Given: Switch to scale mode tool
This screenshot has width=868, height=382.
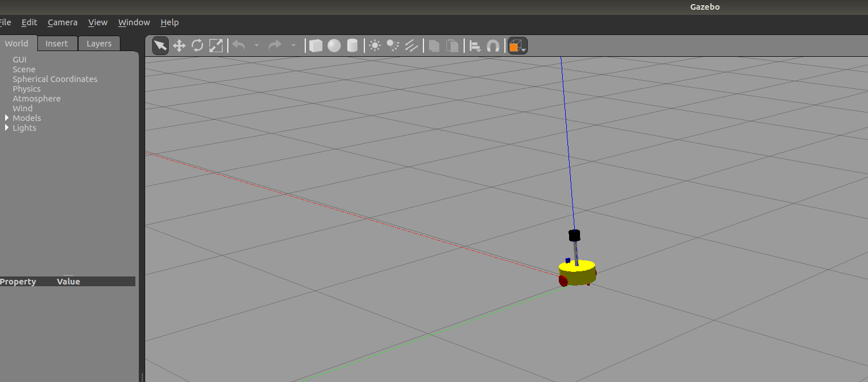Looking at the screenshot, I should click(x=216, y=46).
